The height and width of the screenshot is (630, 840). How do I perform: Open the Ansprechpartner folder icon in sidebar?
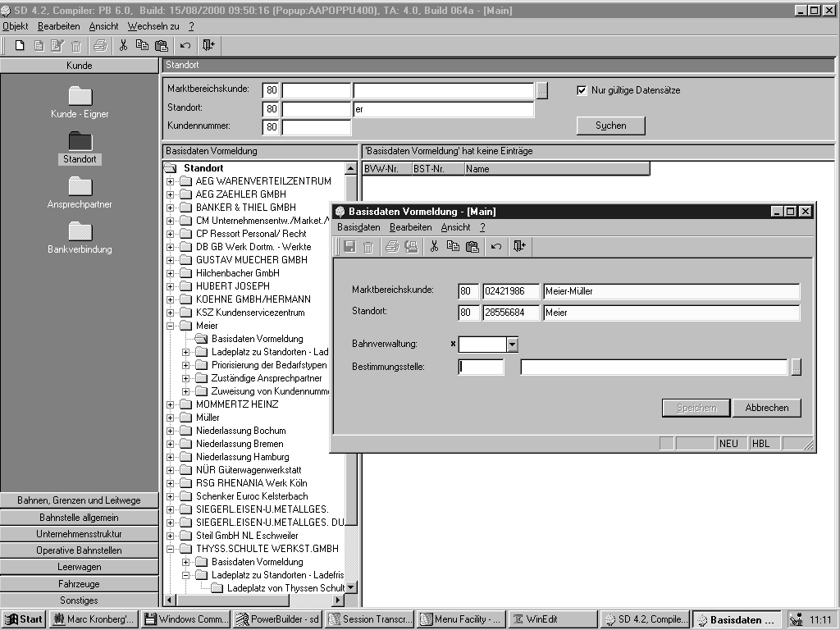pyautogui.click(x=80, y=186)
